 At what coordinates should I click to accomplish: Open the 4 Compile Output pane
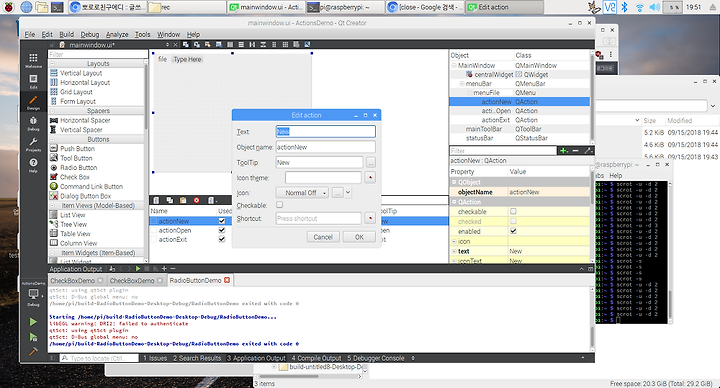pyautogui.click(x=316, y=358)
